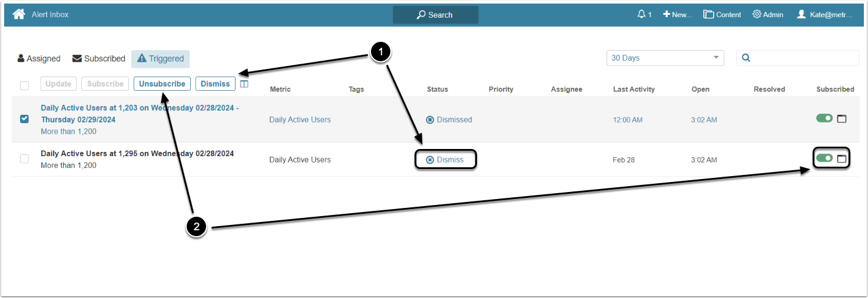Screen dimensions: 868x298
Task: Click the column layout icon beside Dismiss
Action: click(x=244, y=84)
